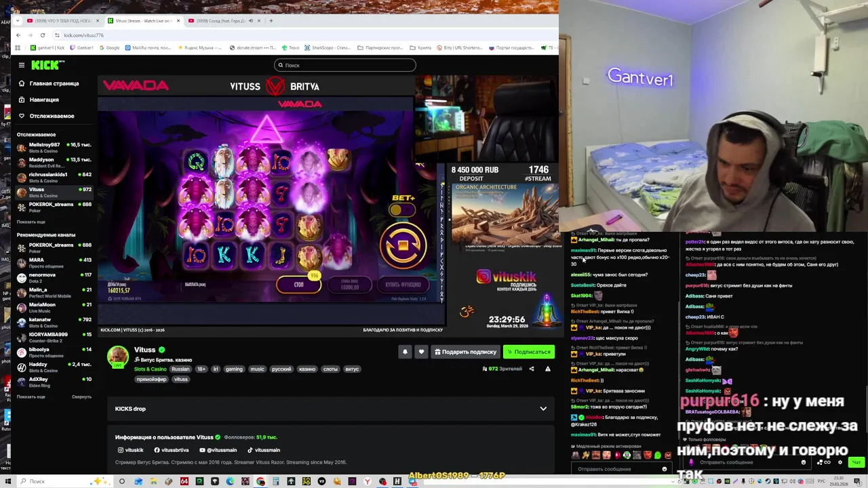Show more followed channels under POKEROK_streams
The height and width of the screenshot is (488, 868).
pyautogui.click(x=31, y=222)
